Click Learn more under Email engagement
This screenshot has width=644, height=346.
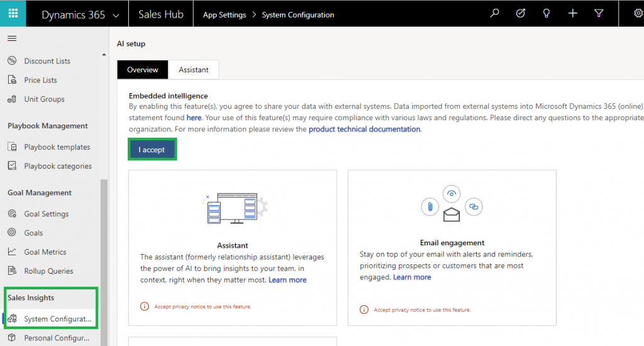412,277
